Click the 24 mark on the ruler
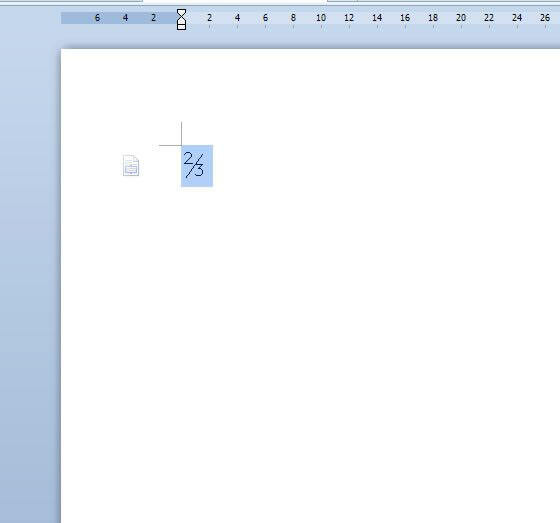This screenshot has width=560, height=523. 517,18
